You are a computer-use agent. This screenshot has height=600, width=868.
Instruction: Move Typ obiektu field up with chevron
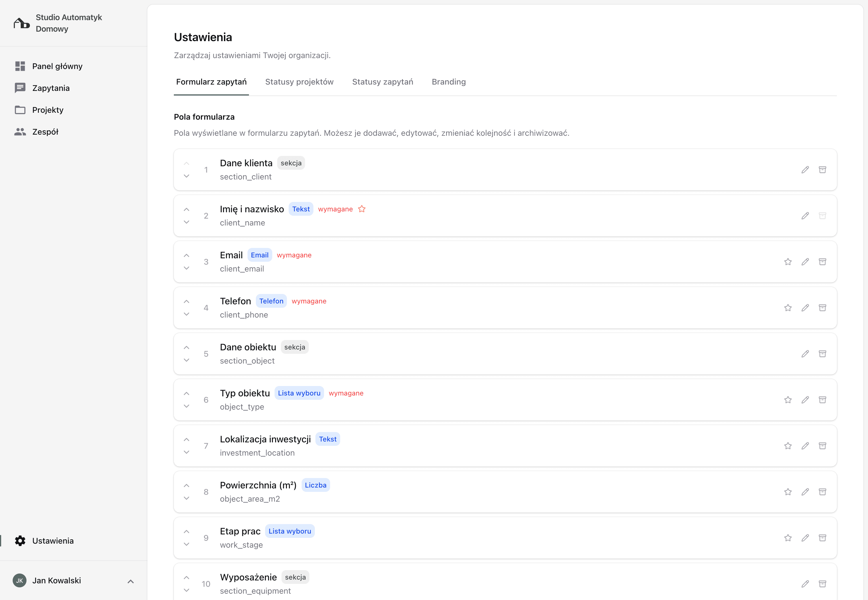[x=186, y=393]
